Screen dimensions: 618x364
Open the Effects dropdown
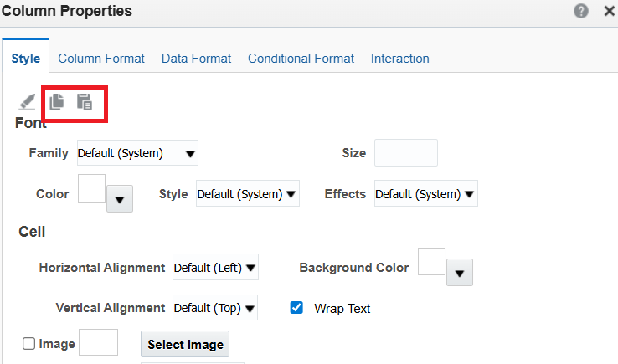(425, 194)
